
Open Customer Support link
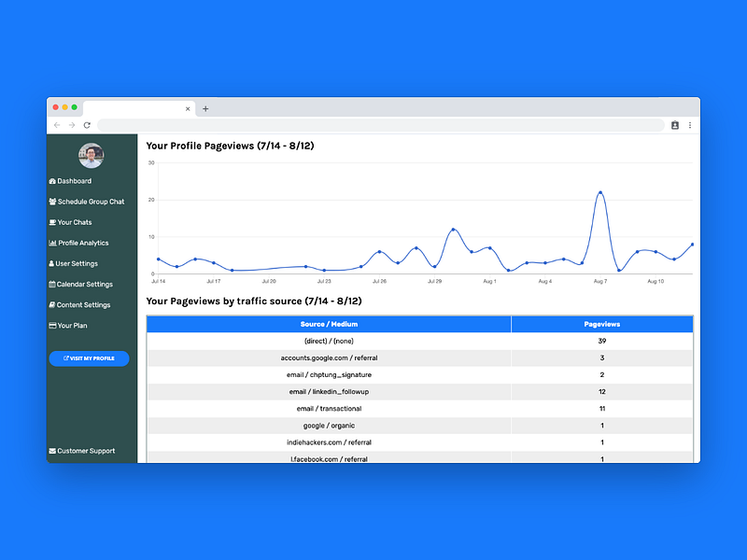point(82,451)
